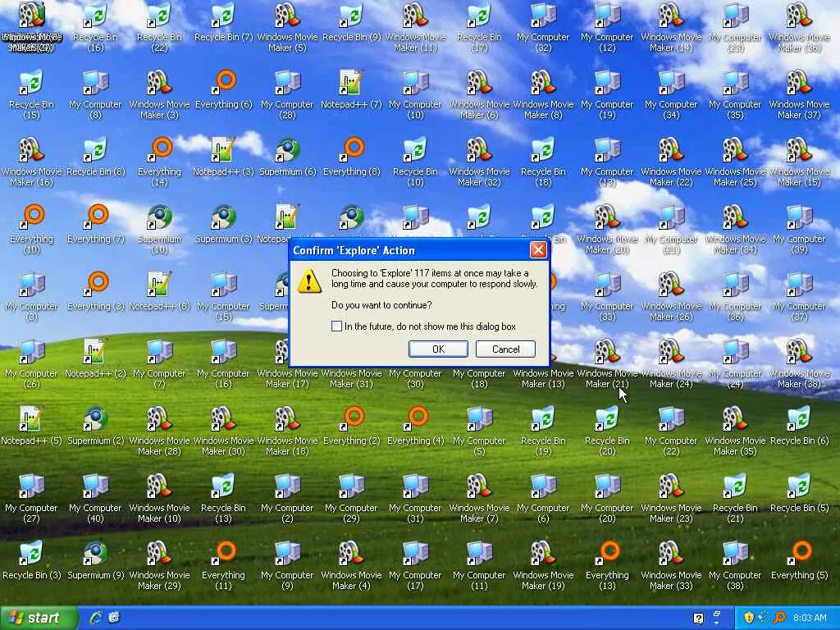This screenshot has width=840, height=630.
Task: Check 'In the future, do not show' box
Action: coord(336,326)
